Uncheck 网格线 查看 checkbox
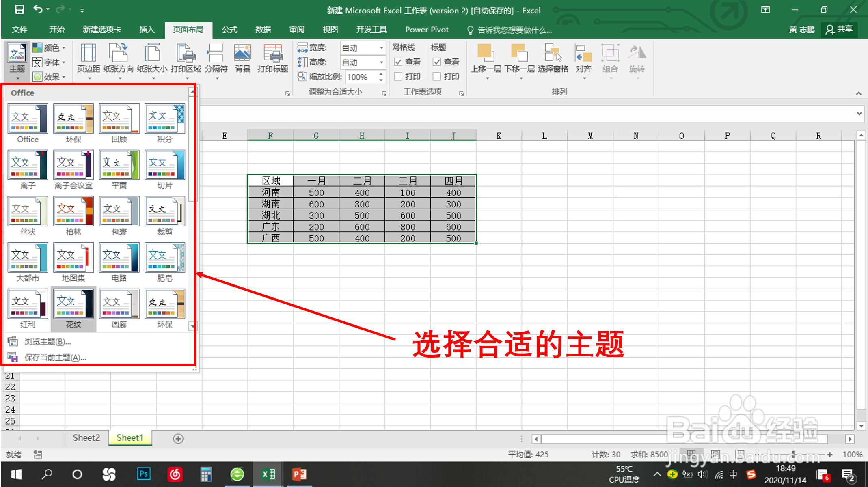868x487 pixels. (x=398, y=62)
